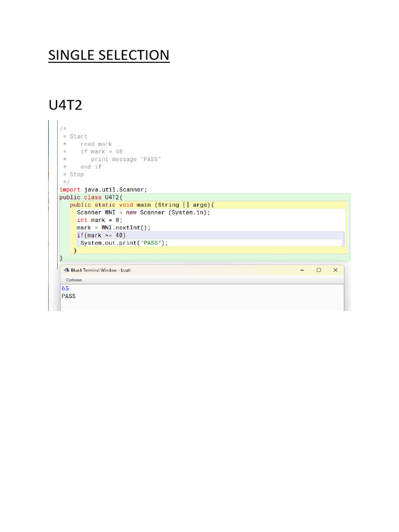Minimize the BlueJ Terminal Window
The width and height of the screenshot is (399, 532).
coord(302,270)
